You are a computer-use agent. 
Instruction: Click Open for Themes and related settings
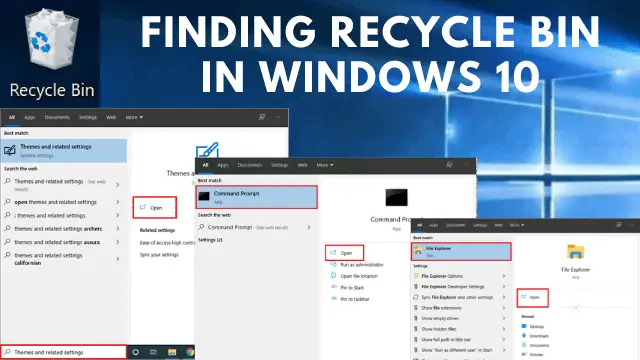155,207
